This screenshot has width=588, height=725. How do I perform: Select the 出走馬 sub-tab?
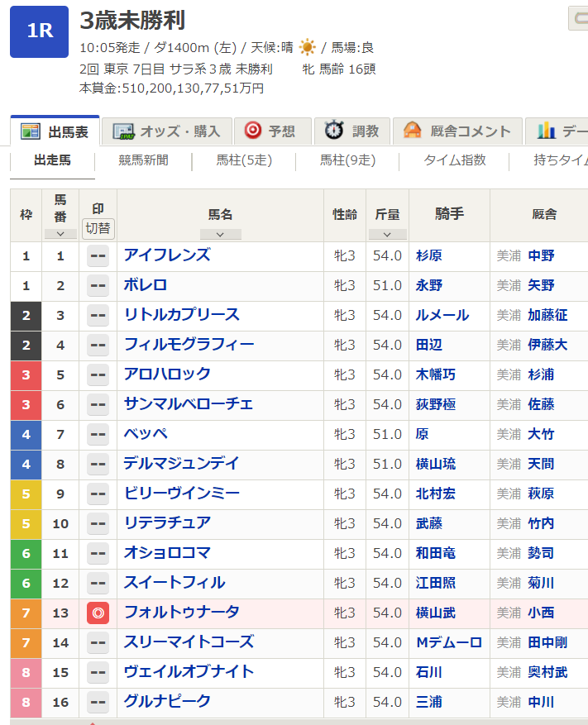tap(52, 160)
